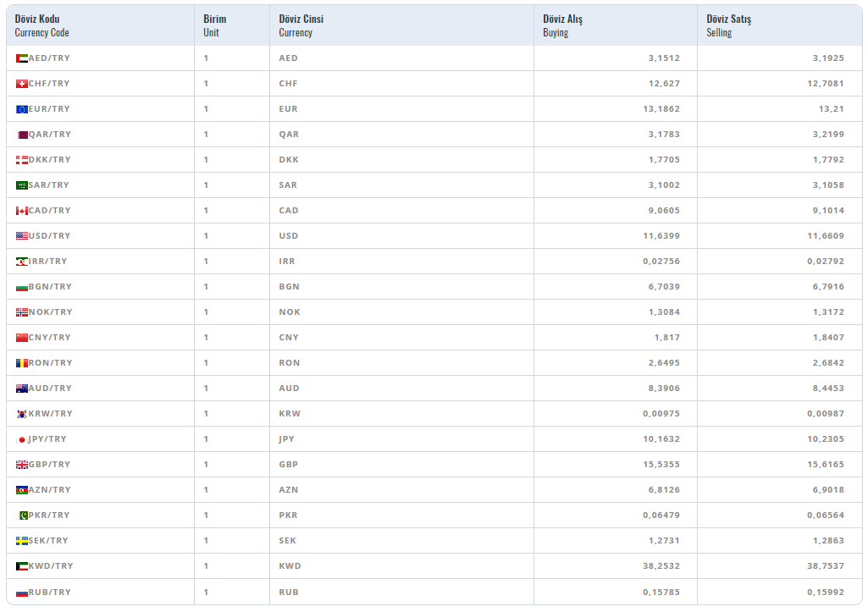Click the Japanese flag icon beside JPY/TRY

(x=21, y=439)
